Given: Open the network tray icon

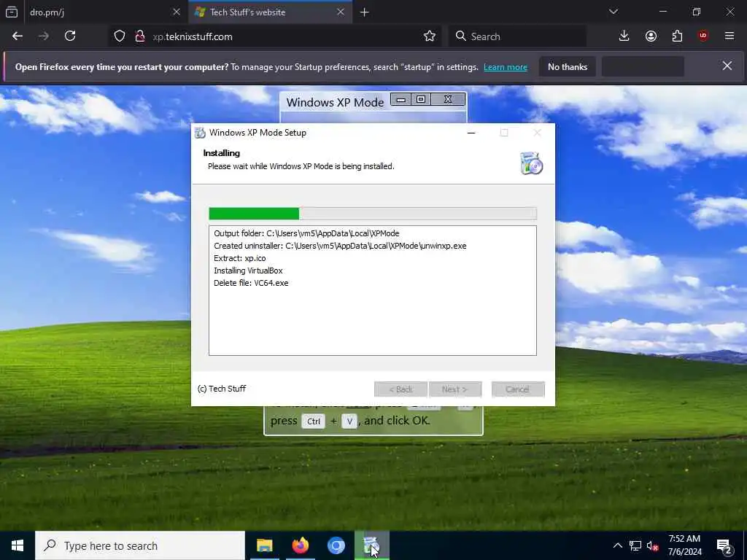Looking at the screenshot, I should coord(635,545).
